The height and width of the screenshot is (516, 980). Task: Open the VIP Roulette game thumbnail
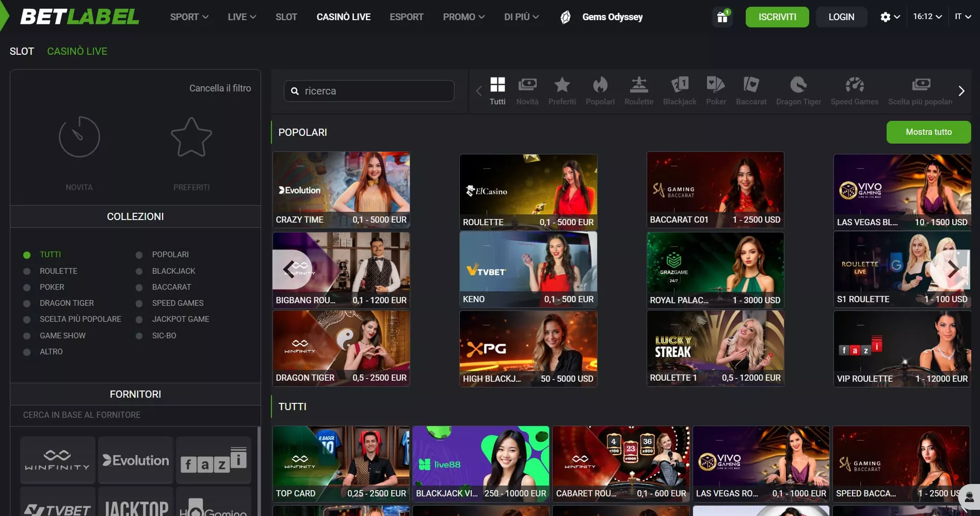[902, 349]
